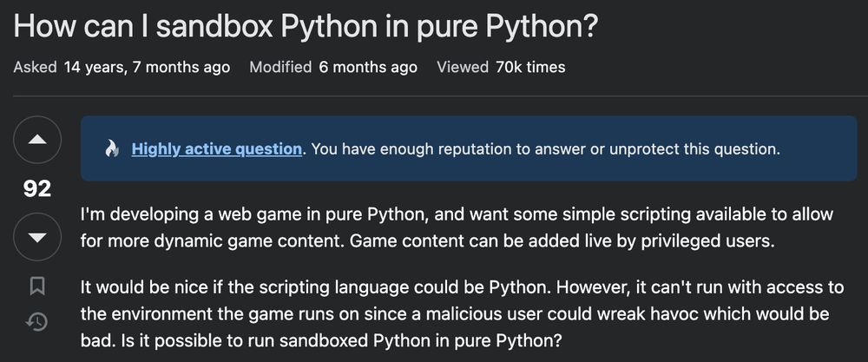Viewport: 868px width, 362px height.
Task: Downvote the sandbox Python question
Action: click(x=37, y=237)
